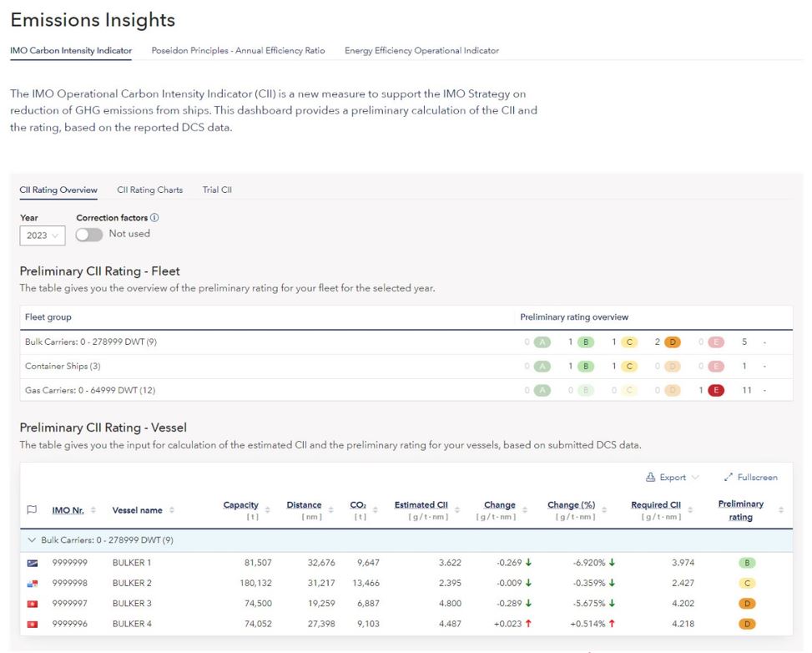Select the Container Ships (3) fleet row
This screenshot has height=653, width=812.
pyautogui.click(x=406, y=367)
